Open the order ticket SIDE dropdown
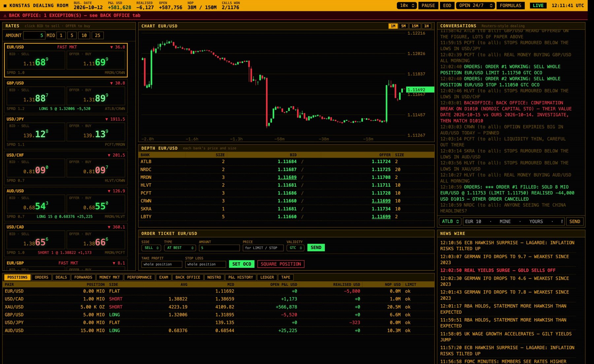This screenshot has width=594, height=364. coord(151,248)
